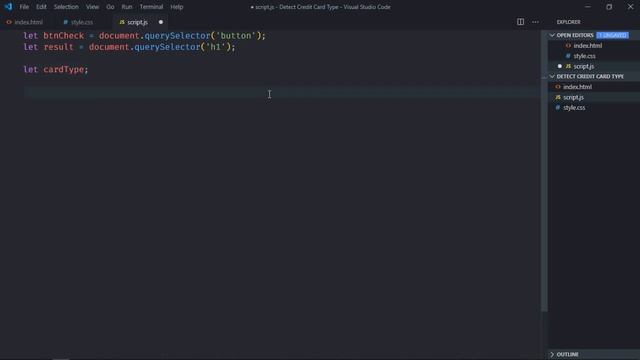640x360 pixels.
Task: Open the View menu
Action: click(x=92, y=7)
